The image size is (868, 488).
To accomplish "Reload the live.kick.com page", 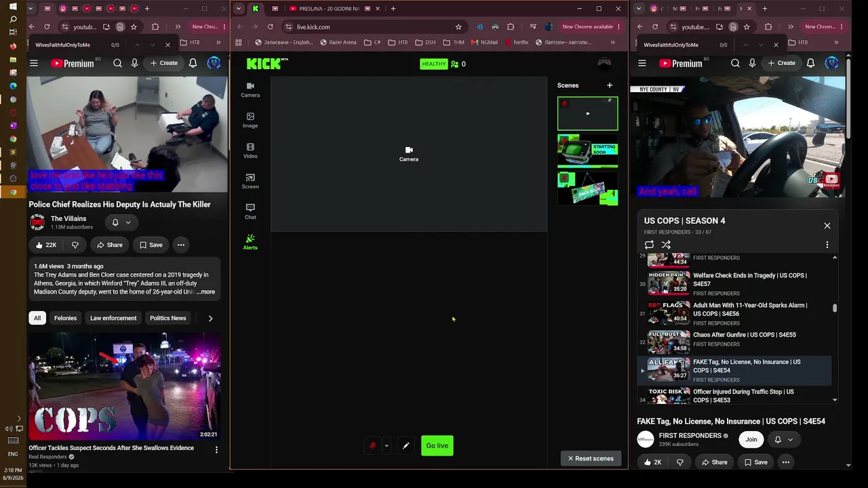I will coord(271,27).
